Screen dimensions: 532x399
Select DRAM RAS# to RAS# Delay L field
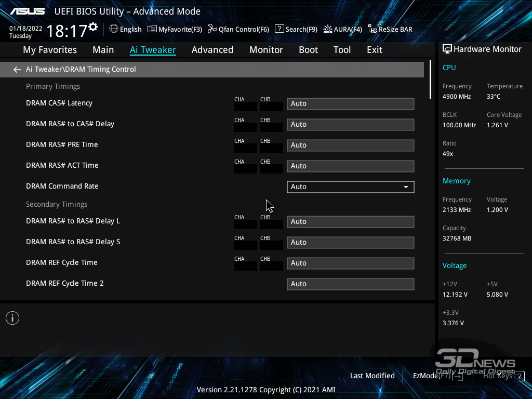pos(351,221)
